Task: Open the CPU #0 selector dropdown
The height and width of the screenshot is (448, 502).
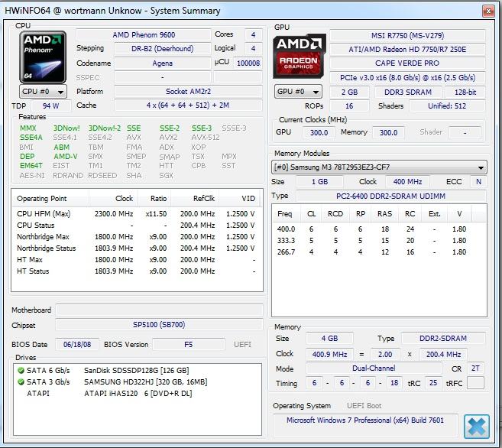Action: coord(43,92)
